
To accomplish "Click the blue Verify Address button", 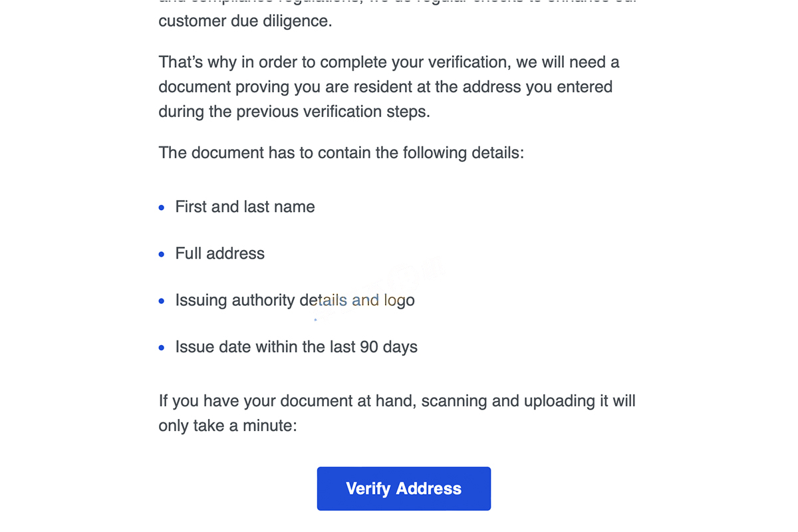I will coord(404,489).
